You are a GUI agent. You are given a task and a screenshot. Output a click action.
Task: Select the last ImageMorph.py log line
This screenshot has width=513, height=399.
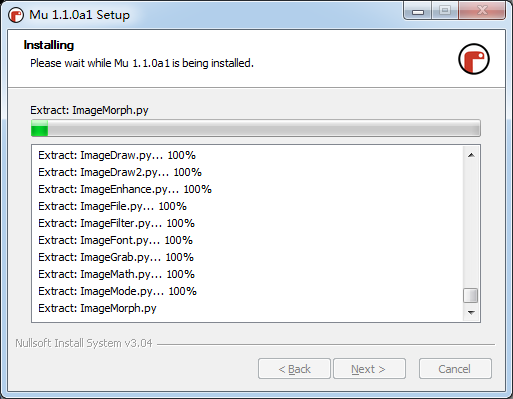point(97,308)
